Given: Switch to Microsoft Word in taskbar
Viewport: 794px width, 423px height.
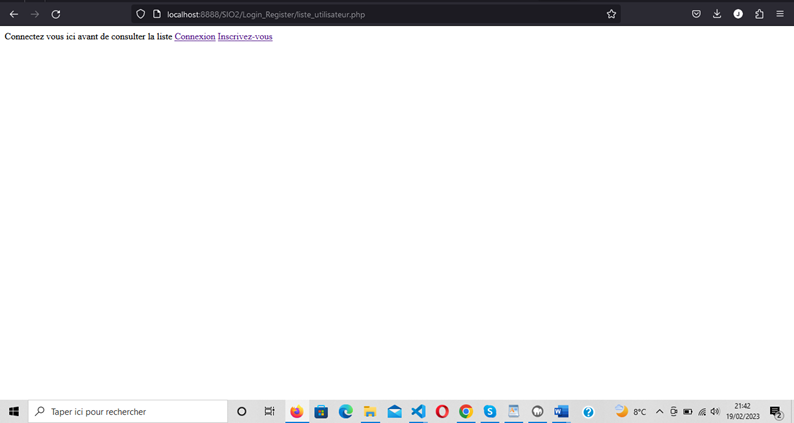Looking at the screenshot, I should pos(561,411).
